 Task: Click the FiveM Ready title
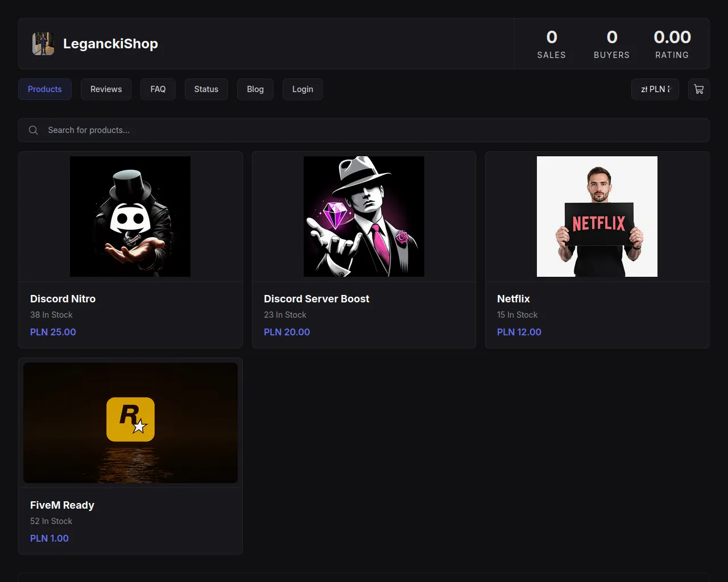click(x=62, y=505)
